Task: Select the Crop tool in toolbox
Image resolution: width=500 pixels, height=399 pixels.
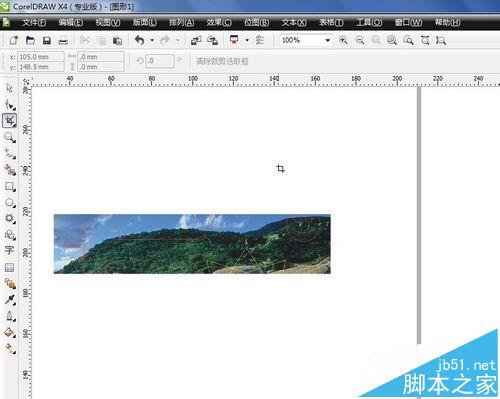Action: pyautogui.click(x=9, y=121)
